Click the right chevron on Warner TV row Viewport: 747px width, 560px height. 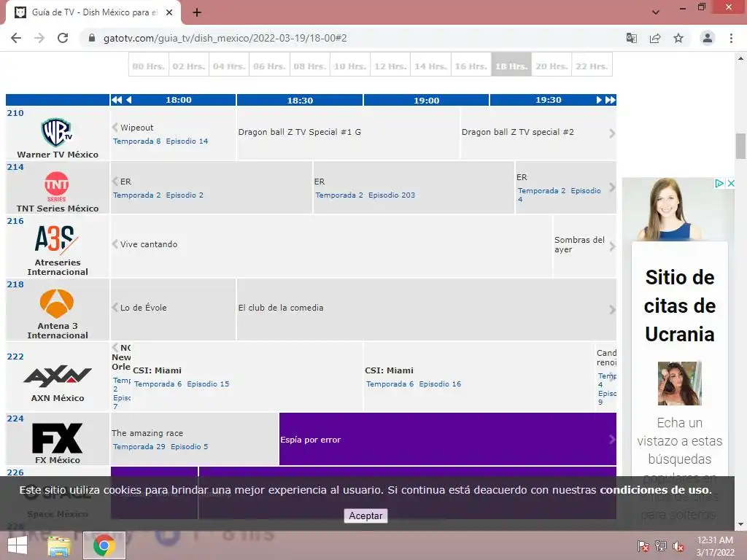pyautogui.click(x=612, y=134)
